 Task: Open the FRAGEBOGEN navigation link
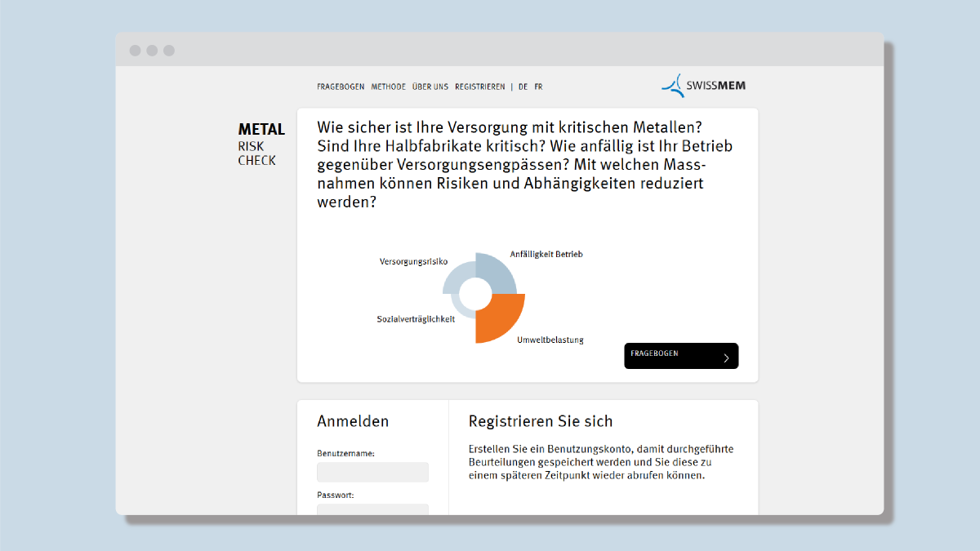click(x=341, y=87)
